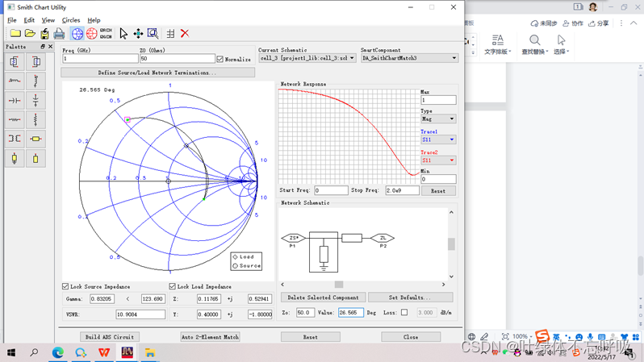This screenshot has height=362, width=644.
Task: Click the Build ADS Circuit button
Action: tap(110, 337)
